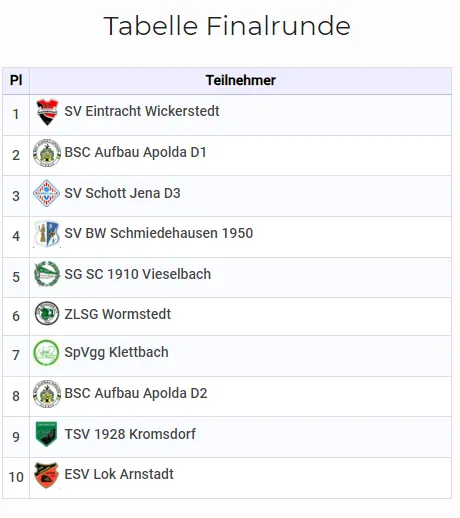Viewport: 460px width, 518px height.
Task: Click the SpVgg Klettbach green circle logo
Action: click(x=47, y=353)
